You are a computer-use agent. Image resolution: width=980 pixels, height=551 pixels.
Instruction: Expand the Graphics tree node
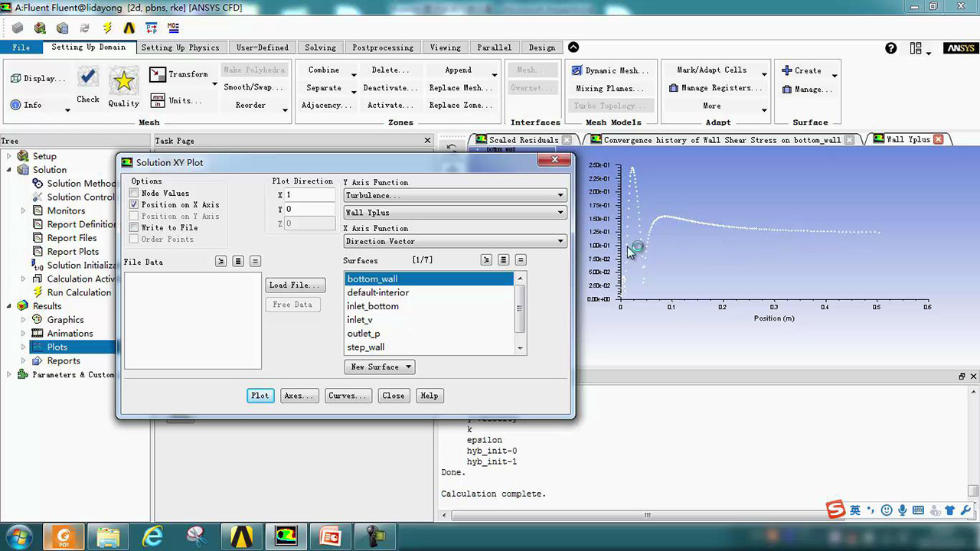point(23,320)
